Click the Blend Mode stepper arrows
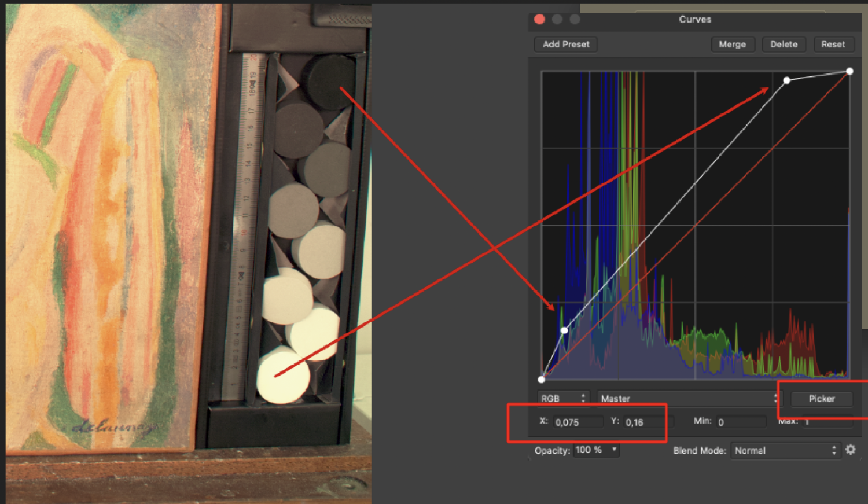The width and height of the screenshot is (868, 504). pyautogui.click(x=833, y=450)
